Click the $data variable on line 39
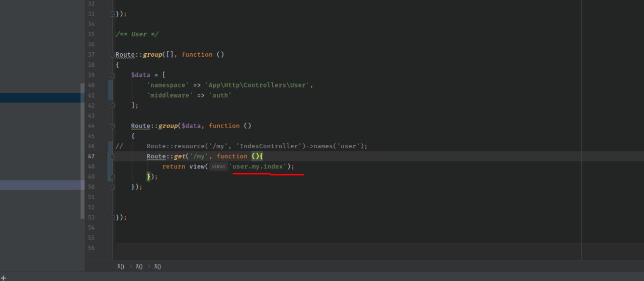 [x=141, y=75]
